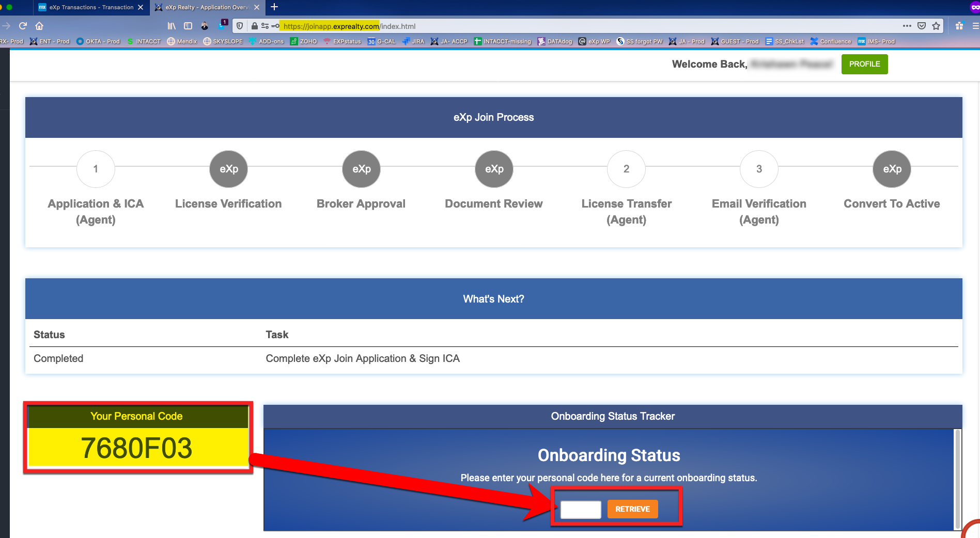The width and height of the screenshot is (980, 538).
Task: Click the green PROFILE button
Action: [x=864, y=64]
